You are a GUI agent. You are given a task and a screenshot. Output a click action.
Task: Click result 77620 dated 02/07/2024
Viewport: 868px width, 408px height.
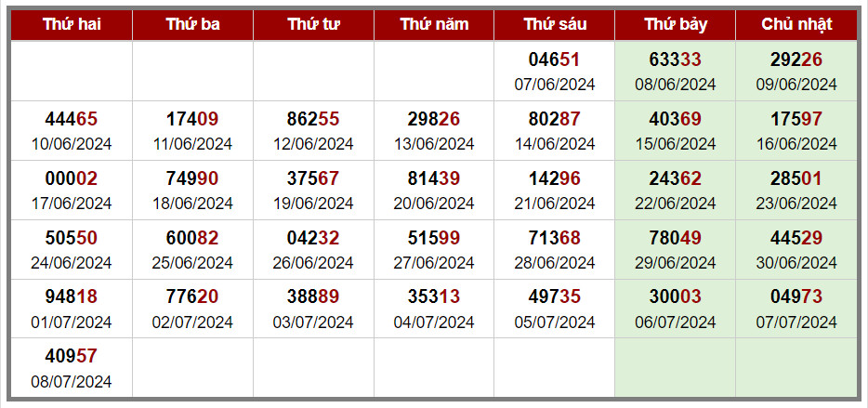coord(192,309)
